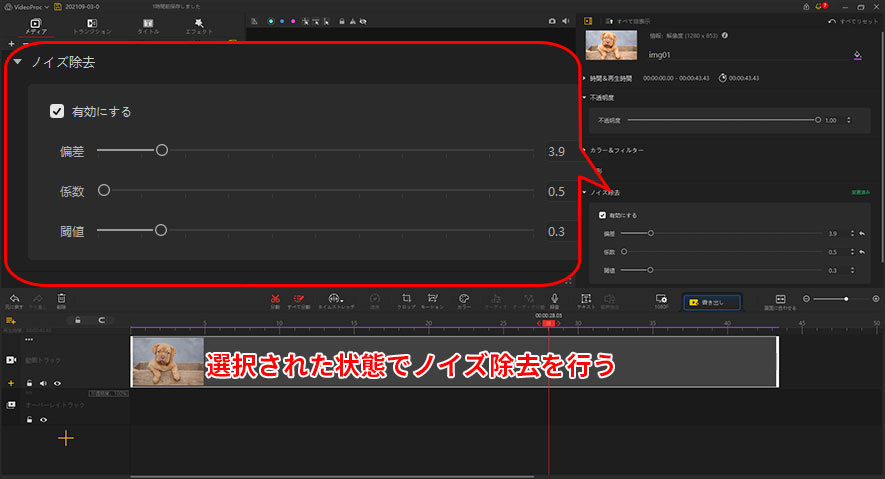Click the stepper arrows beside value 0.3
This screenshot has height=479, width=885.
[852, 271]
